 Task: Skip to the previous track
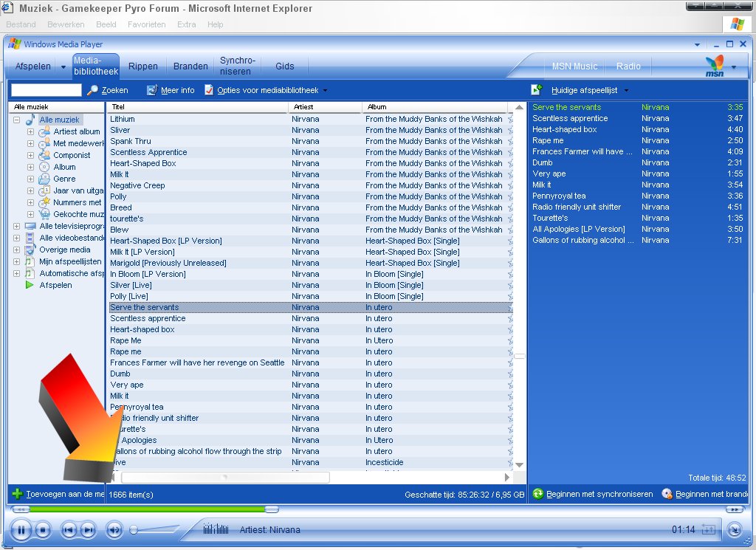(68, 529)
